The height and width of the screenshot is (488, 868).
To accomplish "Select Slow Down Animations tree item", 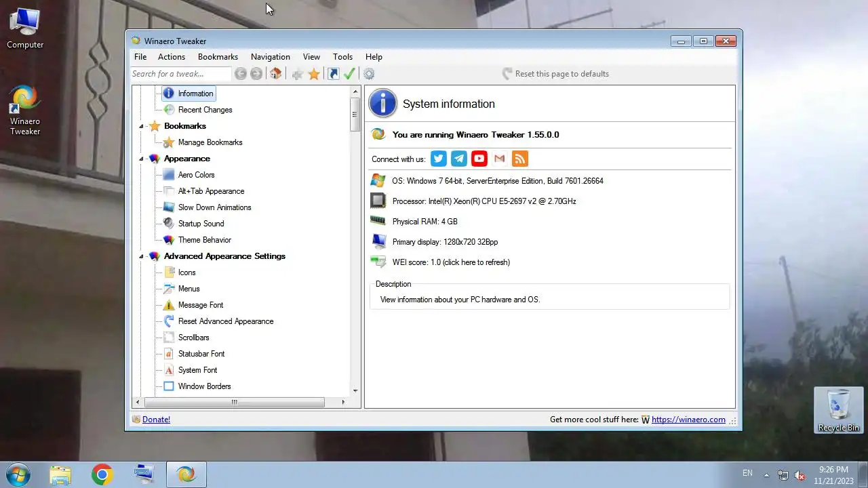I will click(x=214, y=207).
